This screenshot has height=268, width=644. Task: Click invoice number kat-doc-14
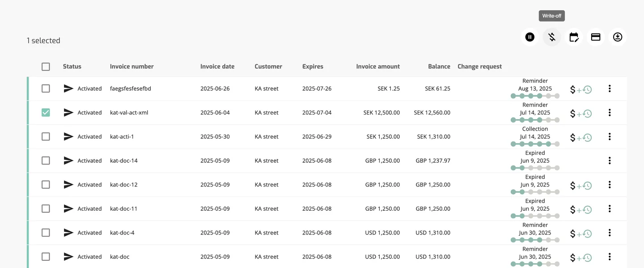[x=124, y=161]
